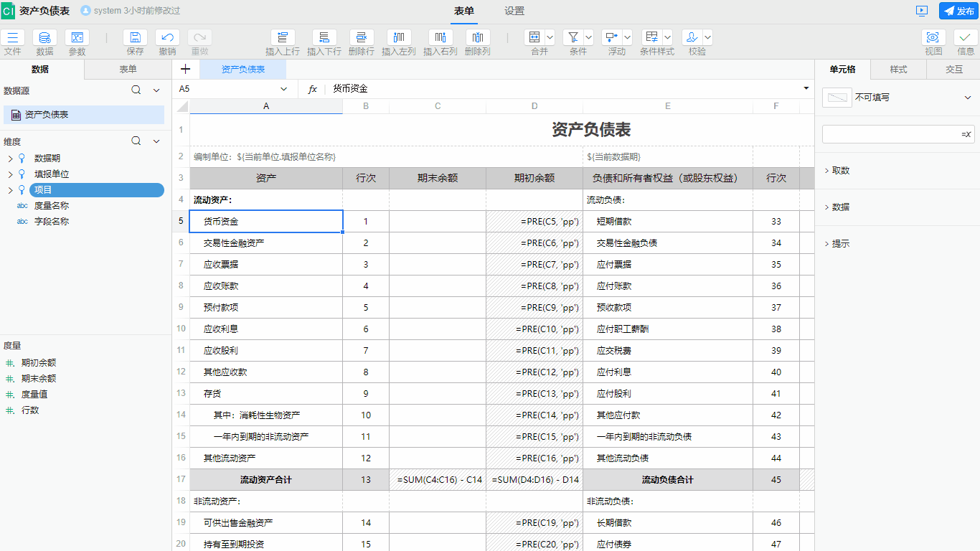Click inside the formula bar input
Screen dimensions: 980x551
[502, 89]
